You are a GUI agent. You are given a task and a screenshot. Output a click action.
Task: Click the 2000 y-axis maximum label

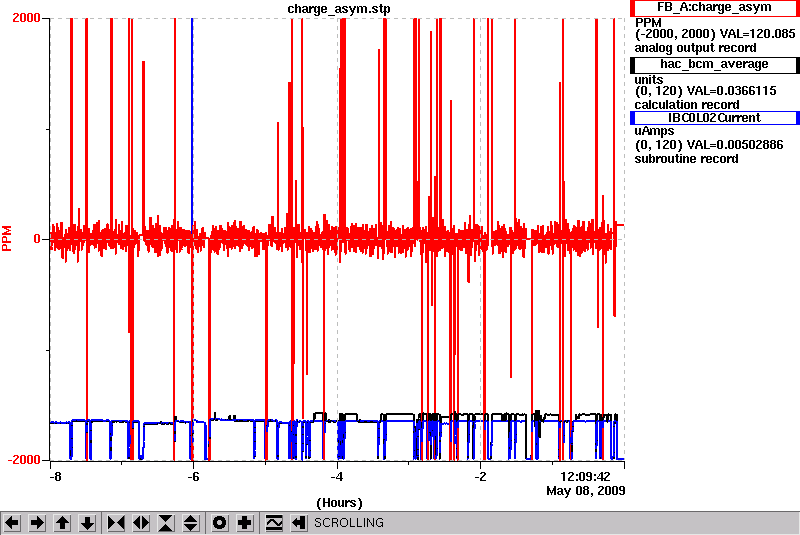[x=26, y=17]
